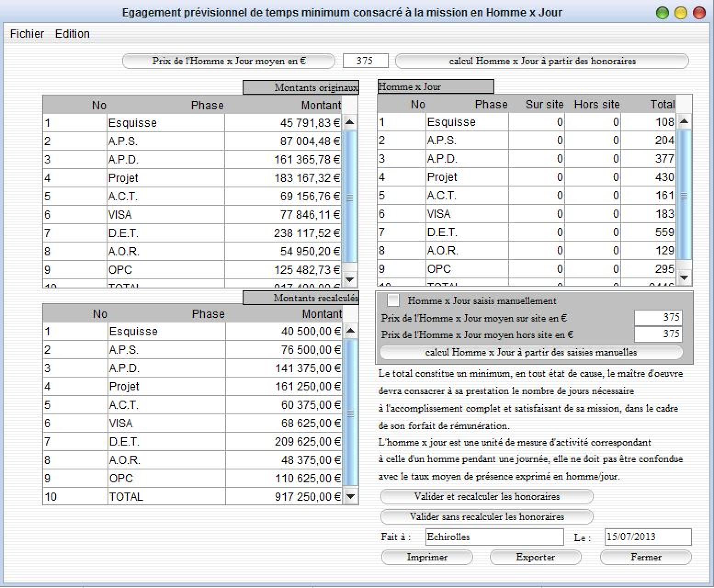Click the Imprimer button
Viewport: 714px width, 588px height.
tap(427, 557)
